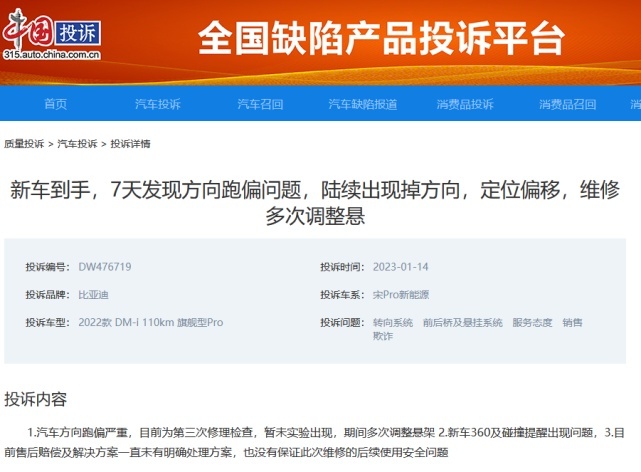Click the 服务态度 issue tag
Screen dimensions: 641x472
pos(532,322)
